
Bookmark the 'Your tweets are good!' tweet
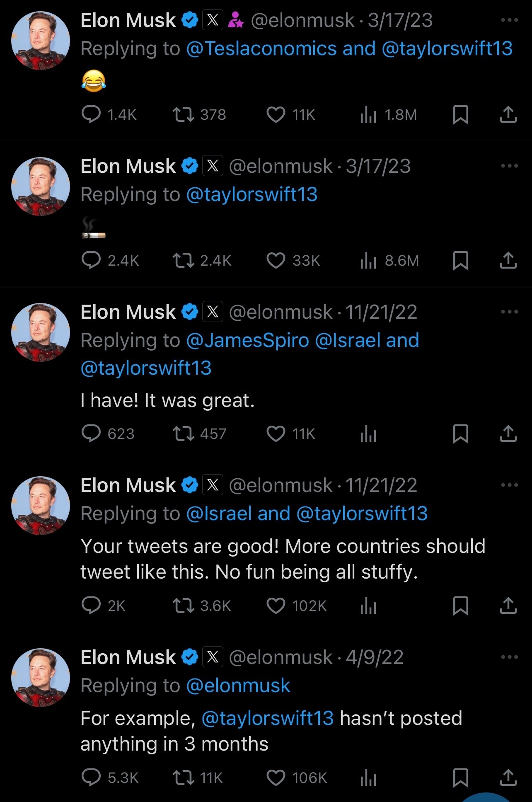tap(460, 606)
